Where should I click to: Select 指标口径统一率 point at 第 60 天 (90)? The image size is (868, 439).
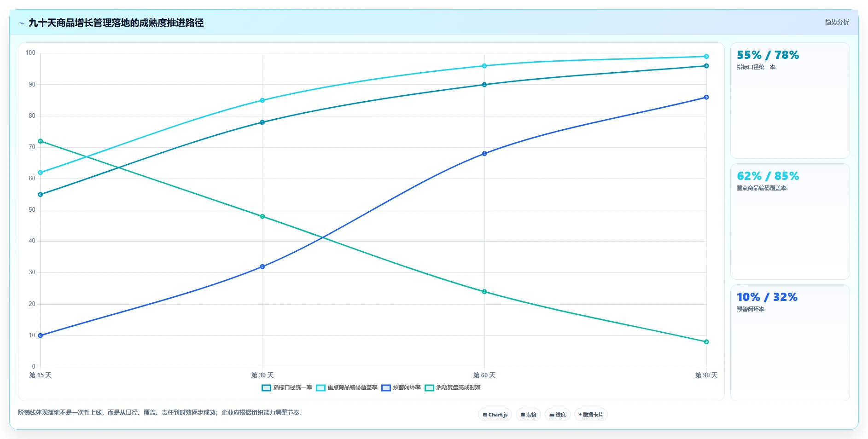click(x=484, y=85)
